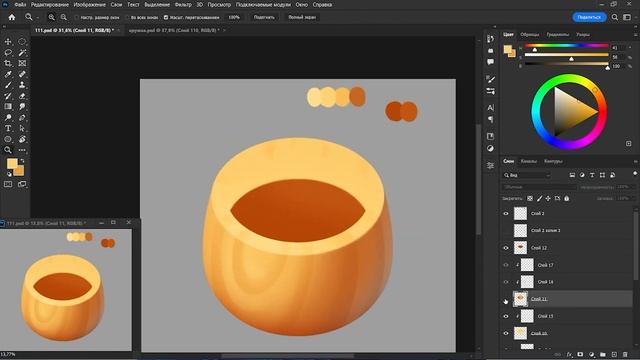Open the Color panel flyout menu
640x360 pixels.
[x=636, y=35]
